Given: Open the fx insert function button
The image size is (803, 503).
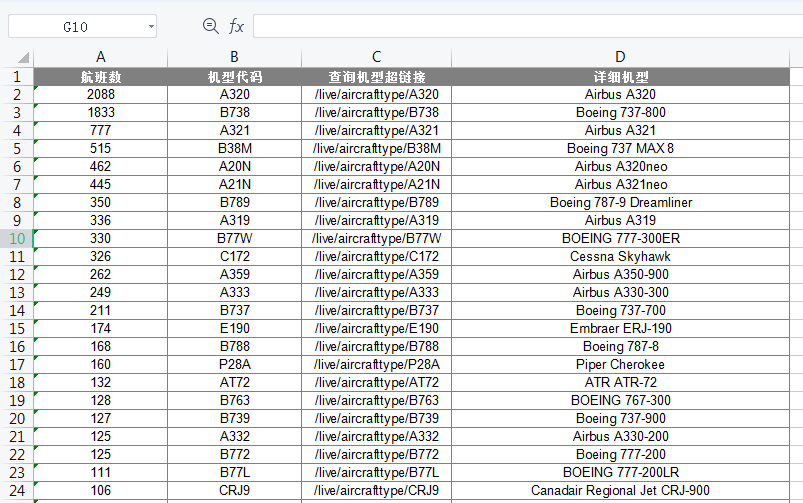Looking at the screenshot, I should point(236,26).
